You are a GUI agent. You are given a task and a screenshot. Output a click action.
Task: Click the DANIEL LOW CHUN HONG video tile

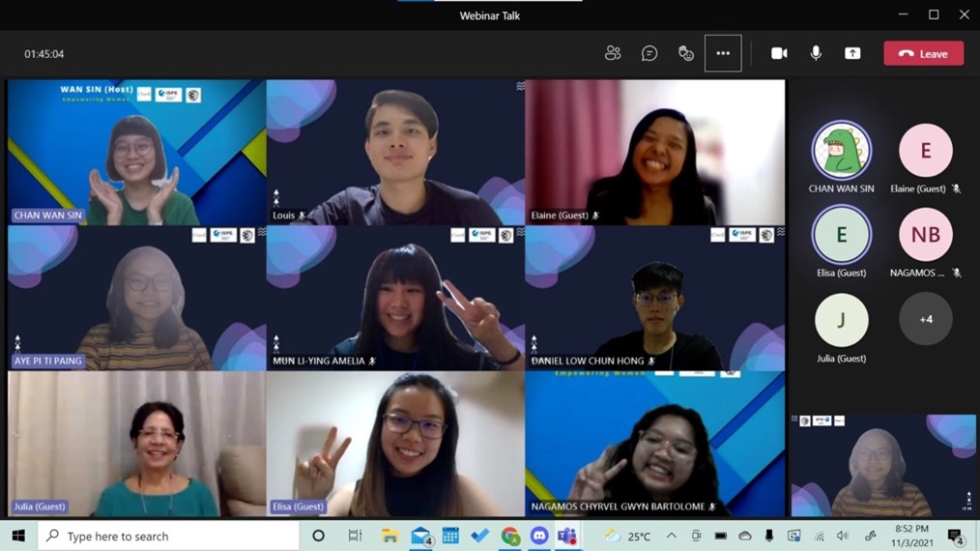click(655, 299)
